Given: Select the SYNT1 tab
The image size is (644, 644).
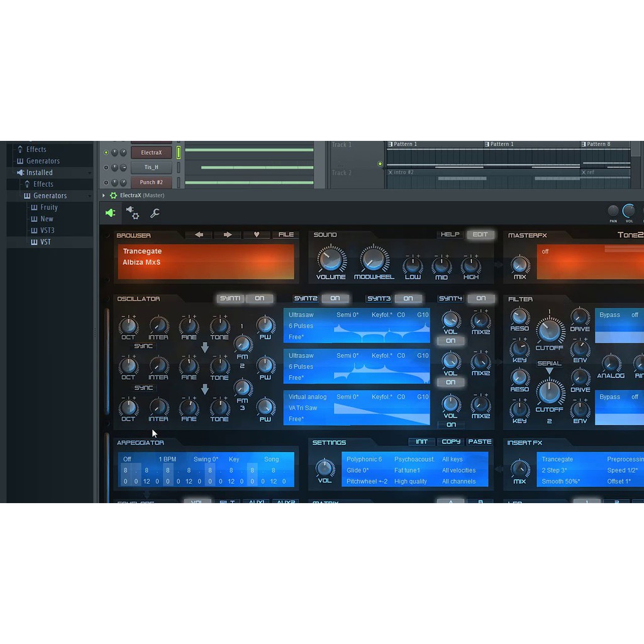Looking at the screenshot, I should tap(230, 299).
